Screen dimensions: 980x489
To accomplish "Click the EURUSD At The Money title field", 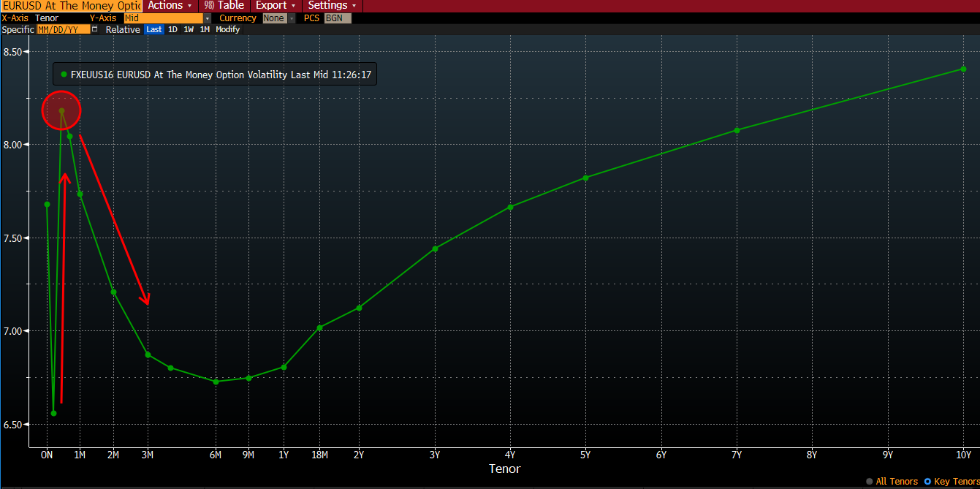I will tap(71, 5).
